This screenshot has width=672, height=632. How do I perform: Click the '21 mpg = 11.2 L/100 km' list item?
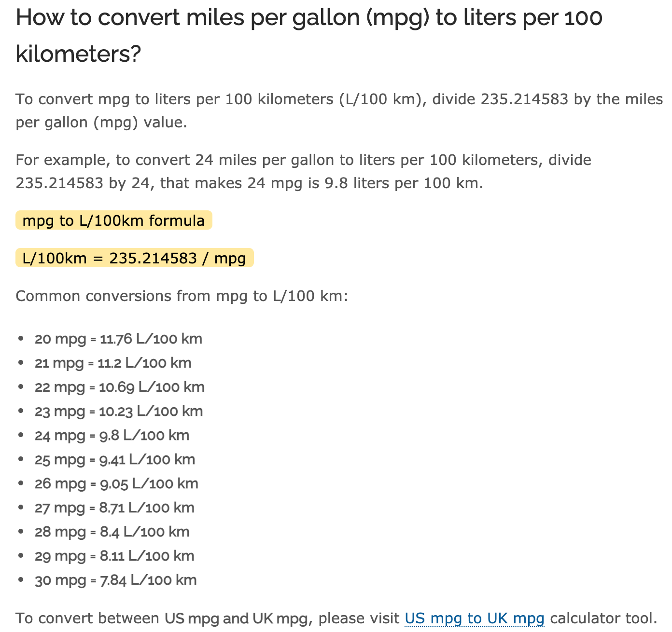pyautogui.click(x=113, y=363)
